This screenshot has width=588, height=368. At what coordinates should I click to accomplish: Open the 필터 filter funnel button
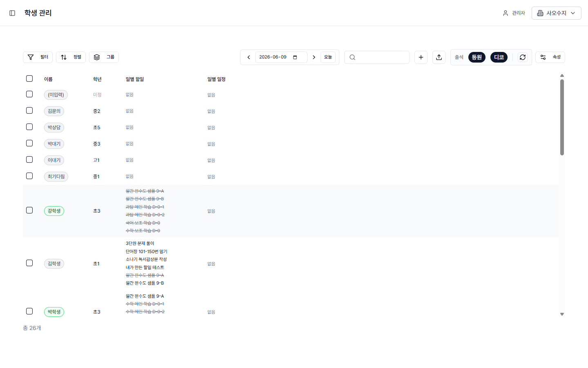pos(38,57)
